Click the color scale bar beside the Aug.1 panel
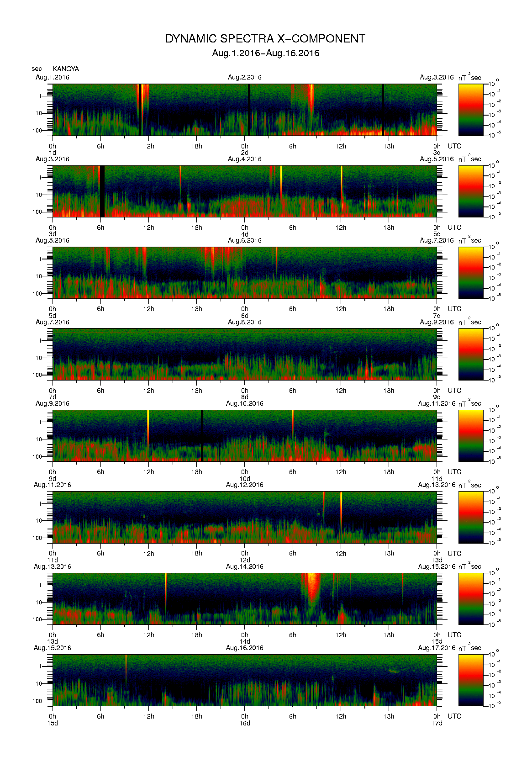The width and height of the screenshot is (532, 767). point(471,110)
